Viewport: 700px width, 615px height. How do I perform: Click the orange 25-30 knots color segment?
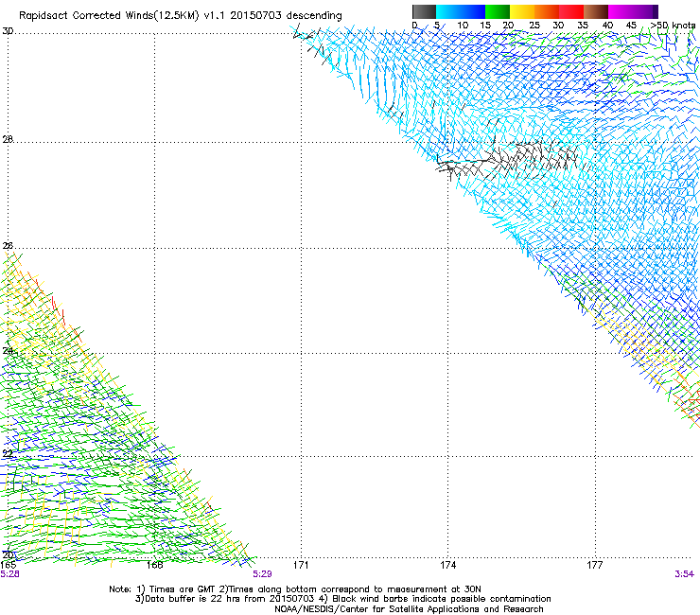[547, 11]
